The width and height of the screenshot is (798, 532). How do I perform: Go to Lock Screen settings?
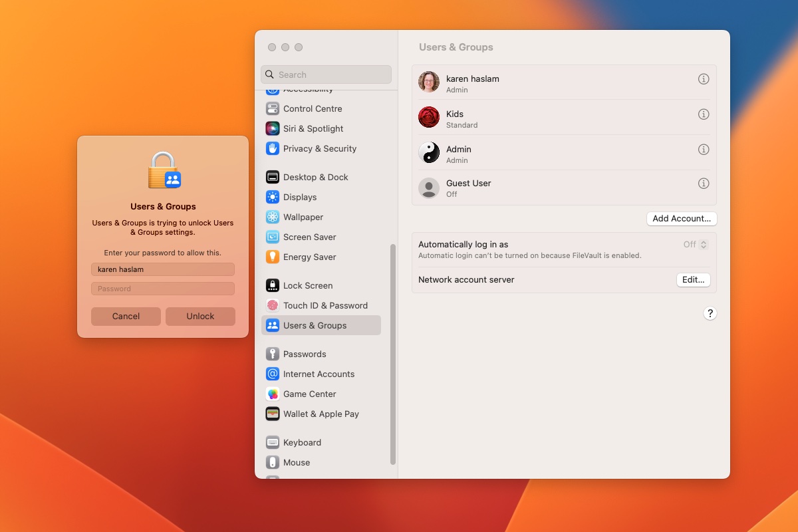[308, 285]
